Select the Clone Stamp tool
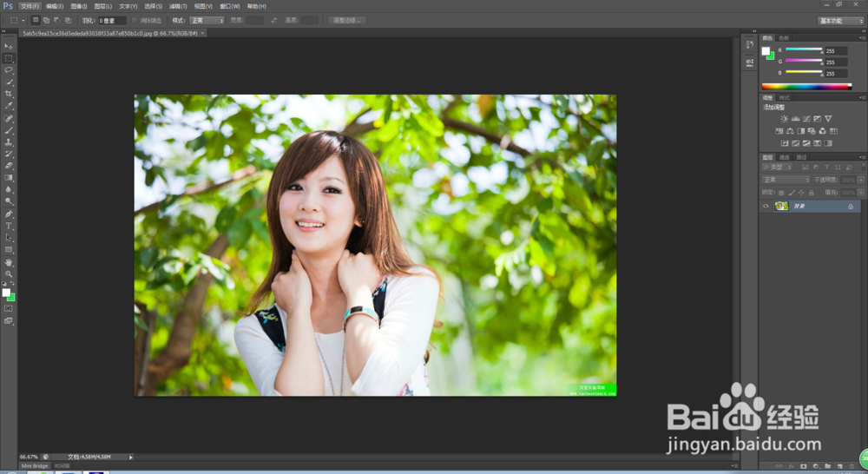Screen dimensions: 868x474 (x=9, y=142)
